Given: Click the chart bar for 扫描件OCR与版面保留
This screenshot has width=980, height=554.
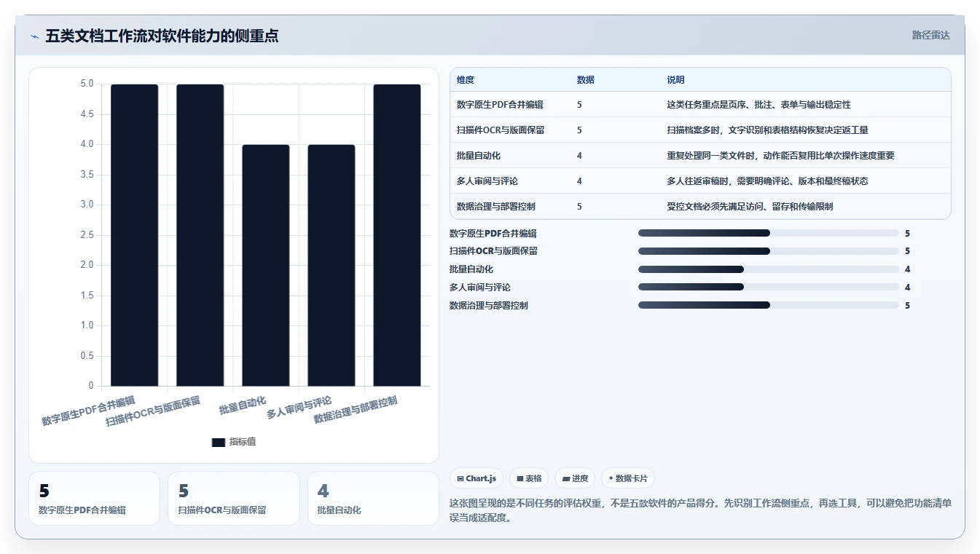Looking at the screenshot, I should point(200,235).
